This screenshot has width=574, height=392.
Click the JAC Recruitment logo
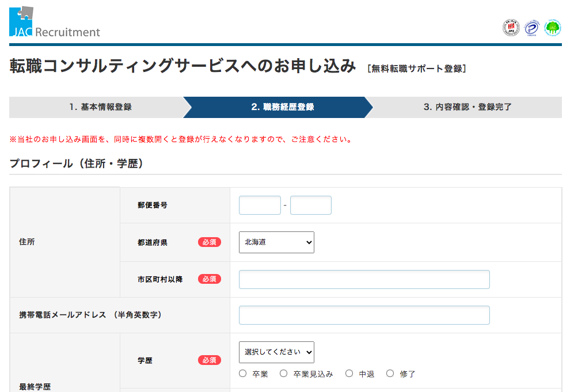click(55, 22)
